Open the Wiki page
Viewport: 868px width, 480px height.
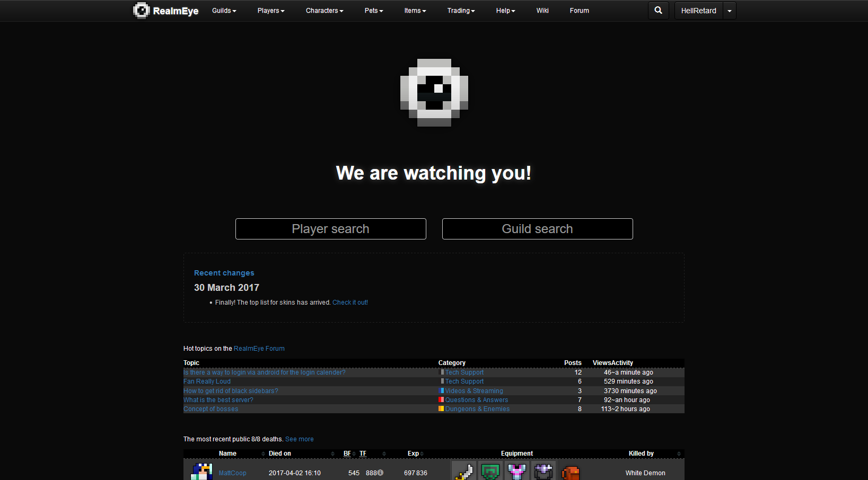[542, 11]
